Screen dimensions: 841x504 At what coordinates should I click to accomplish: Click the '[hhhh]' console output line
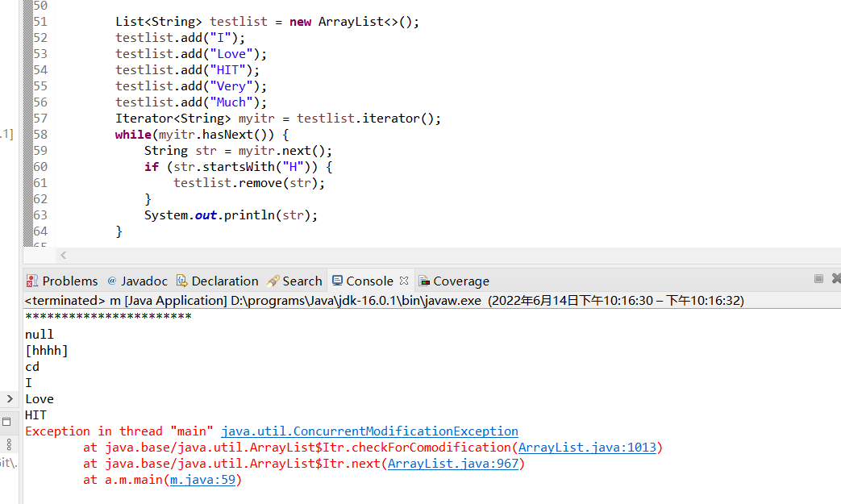click(x=47, y=351)
